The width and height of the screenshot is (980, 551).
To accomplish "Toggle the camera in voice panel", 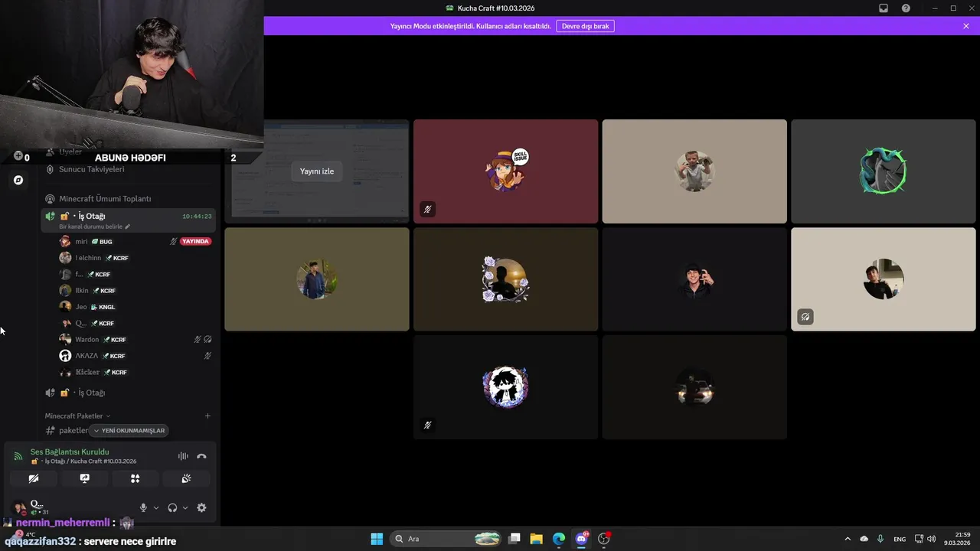I will (x=34, y=478).
